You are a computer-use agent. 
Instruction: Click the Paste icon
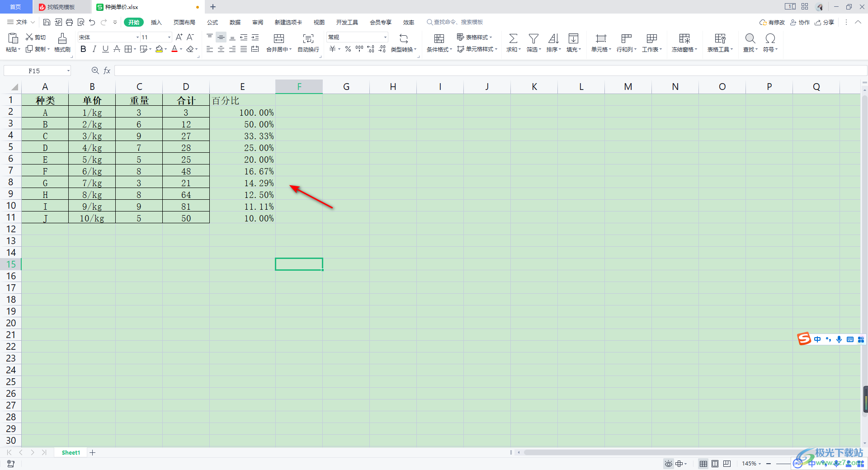coord(13,38)
